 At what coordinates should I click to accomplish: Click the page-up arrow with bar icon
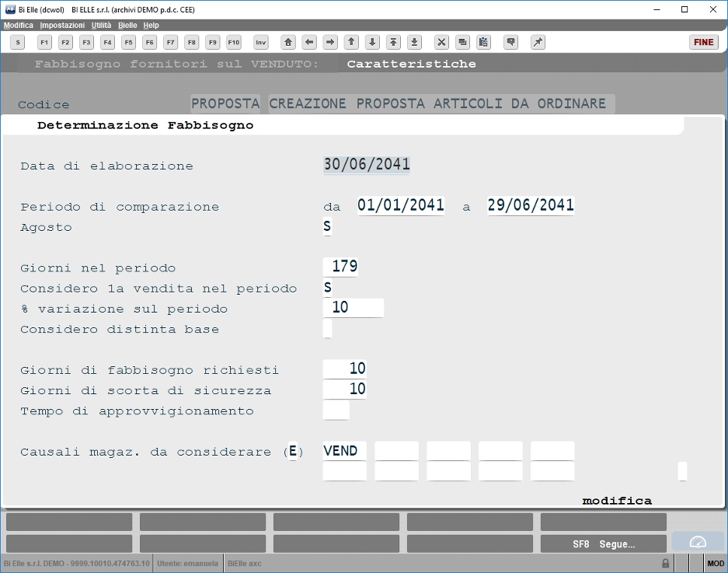point(393,42)
